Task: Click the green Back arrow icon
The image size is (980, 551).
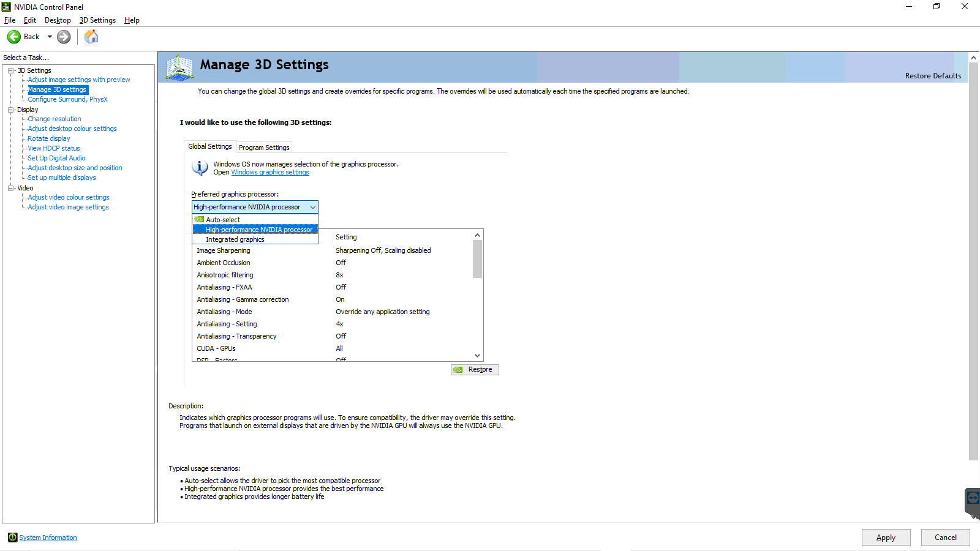Action: pos(14,37)
